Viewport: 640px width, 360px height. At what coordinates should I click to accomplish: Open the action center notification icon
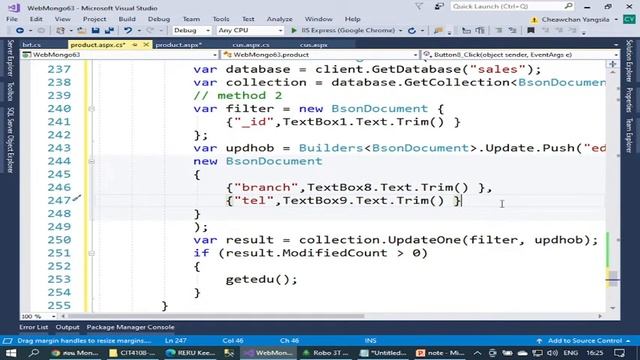coord(619,353)
